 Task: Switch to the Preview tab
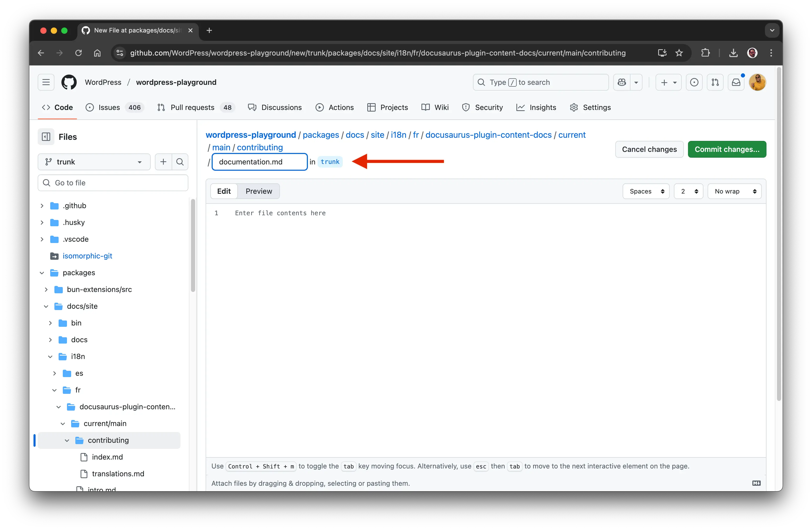[259, 191]
